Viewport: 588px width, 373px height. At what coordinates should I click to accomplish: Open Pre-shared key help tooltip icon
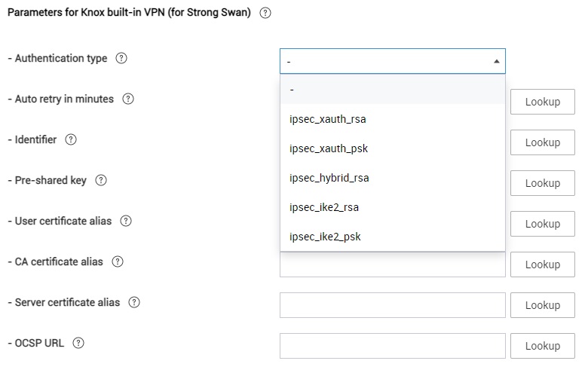pos(101,181)
